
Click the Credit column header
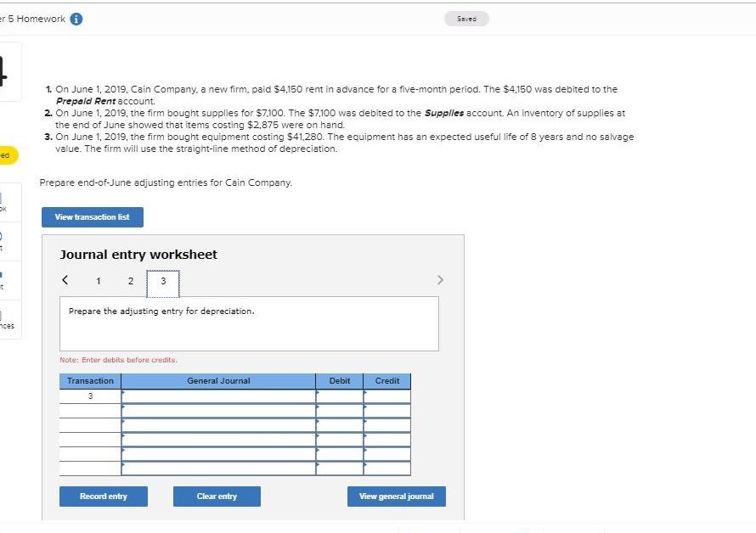tap(387, 381)
